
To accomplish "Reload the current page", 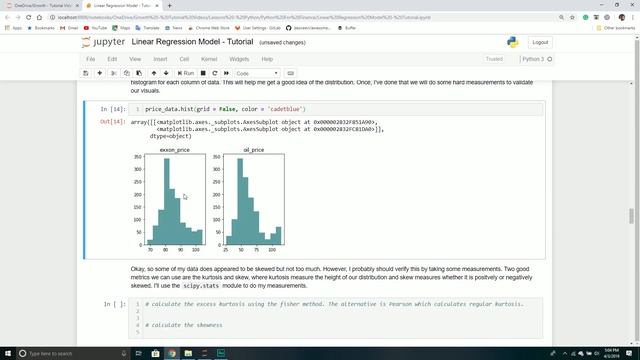I will click(x=29, y=18).
